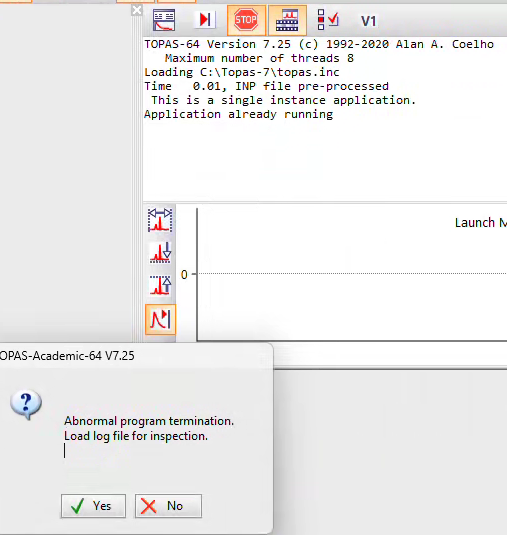Select the V1 toolbar item

tap(368, 21)
